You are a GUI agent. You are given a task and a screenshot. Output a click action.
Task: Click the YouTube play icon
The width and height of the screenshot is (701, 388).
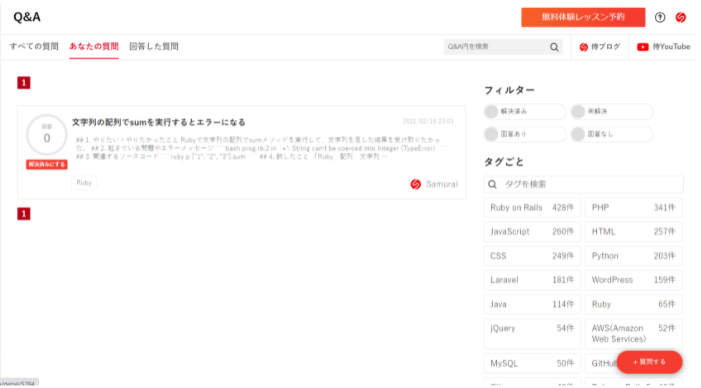(642, 47)
